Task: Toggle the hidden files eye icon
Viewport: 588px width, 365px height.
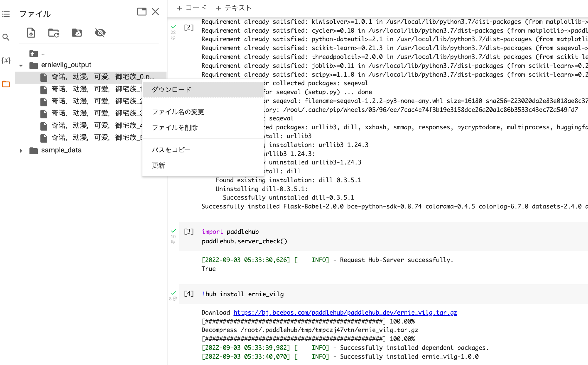Action: coord(100,33)
